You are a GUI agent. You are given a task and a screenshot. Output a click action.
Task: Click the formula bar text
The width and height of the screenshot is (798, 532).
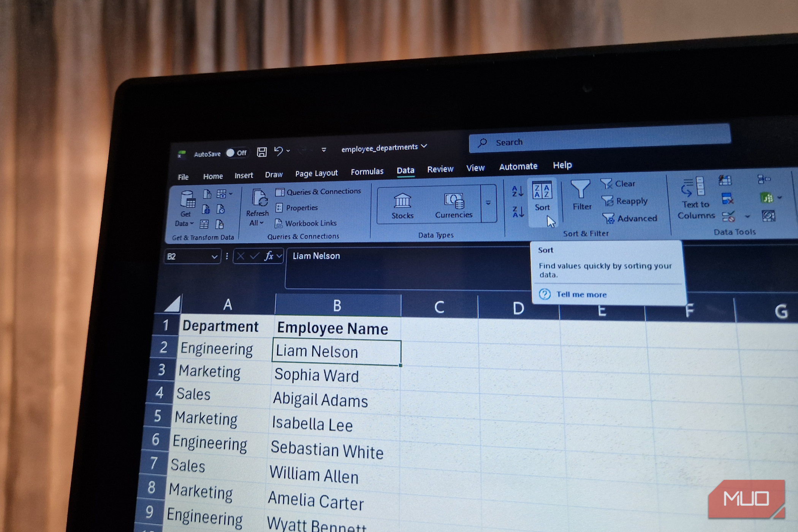click(316, 256)
